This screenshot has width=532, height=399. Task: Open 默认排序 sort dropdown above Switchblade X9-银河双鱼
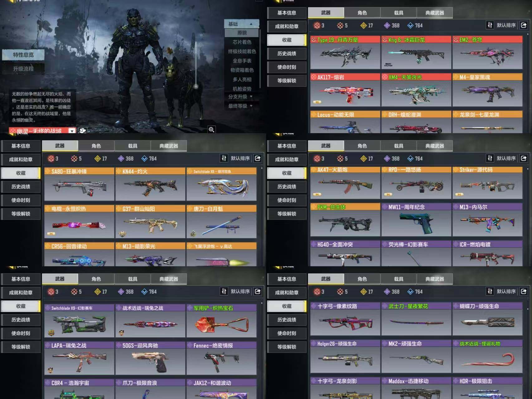point(240,158)
